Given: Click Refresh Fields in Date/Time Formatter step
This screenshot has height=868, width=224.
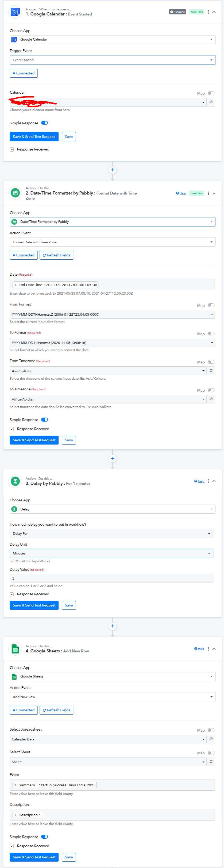Looking at the screenshot, I should (x=56, y=255).
